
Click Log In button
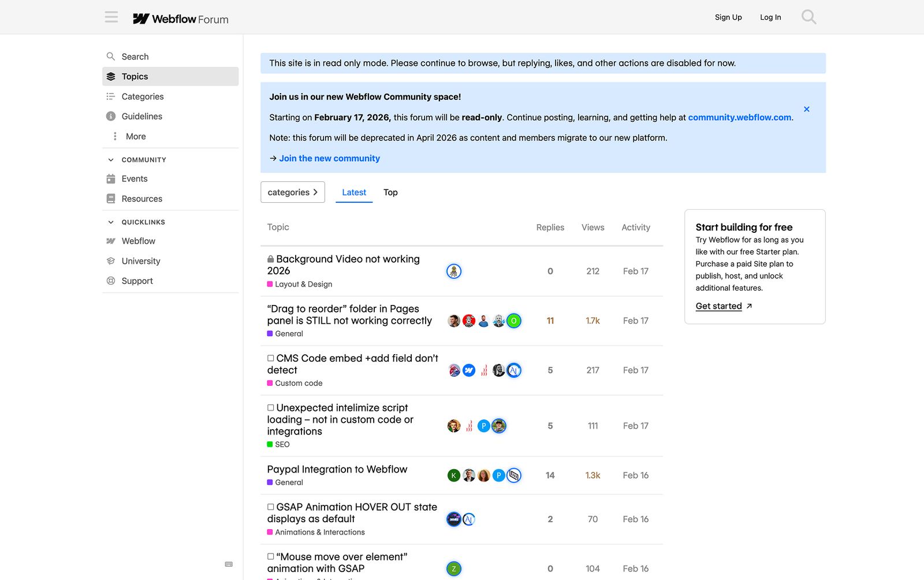(770, 17)
